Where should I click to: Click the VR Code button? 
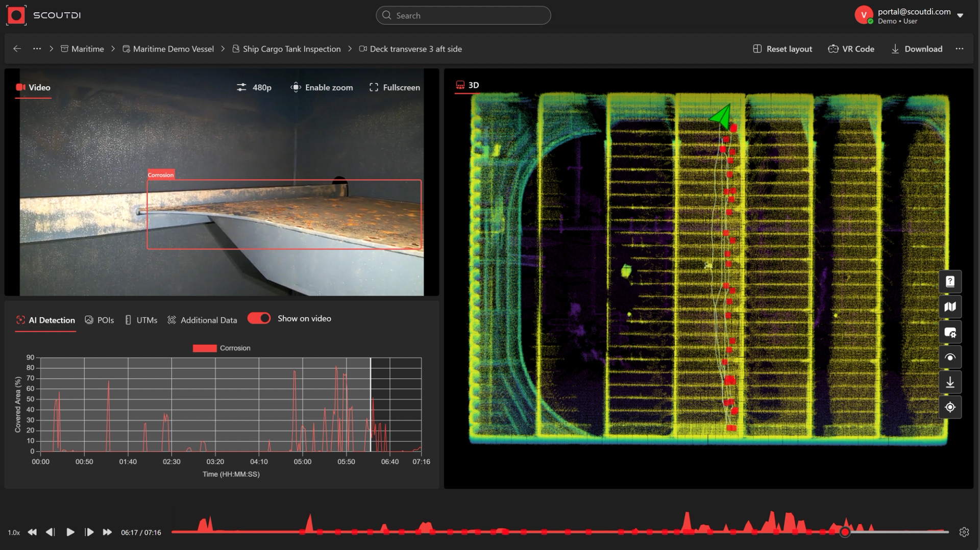point(851,48)
